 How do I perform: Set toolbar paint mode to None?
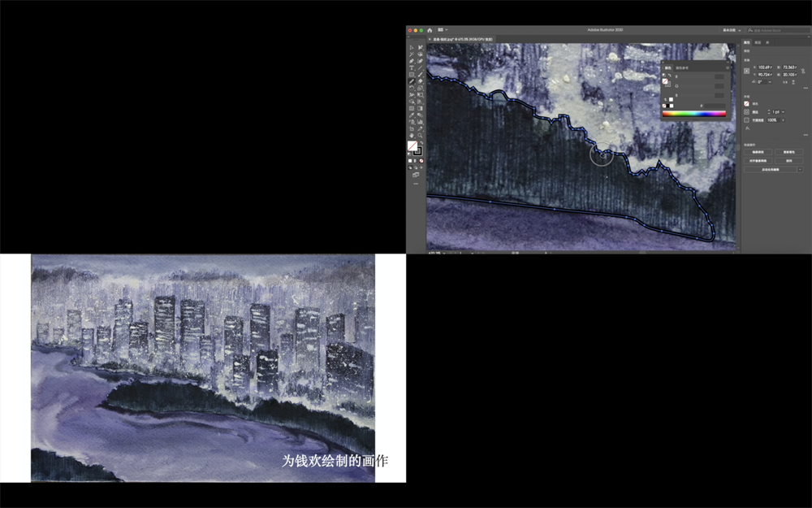421,161
